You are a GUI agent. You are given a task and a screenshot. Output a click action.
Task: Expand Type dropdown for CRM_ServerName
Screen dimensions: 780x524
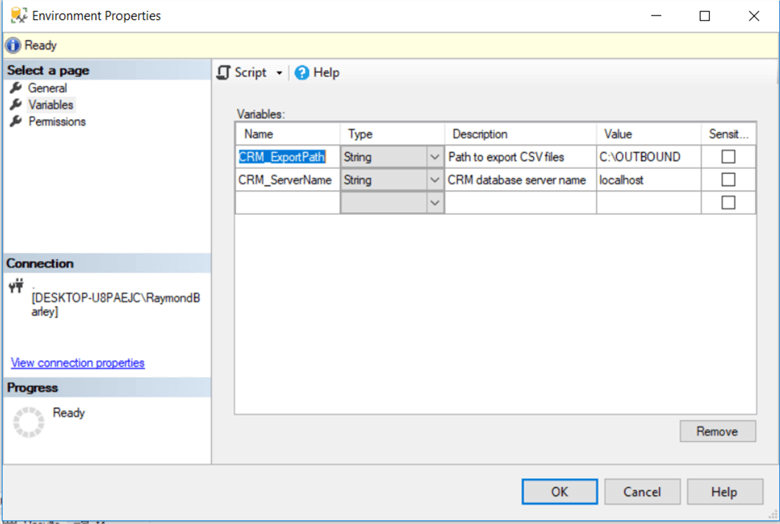pos(434,180)
